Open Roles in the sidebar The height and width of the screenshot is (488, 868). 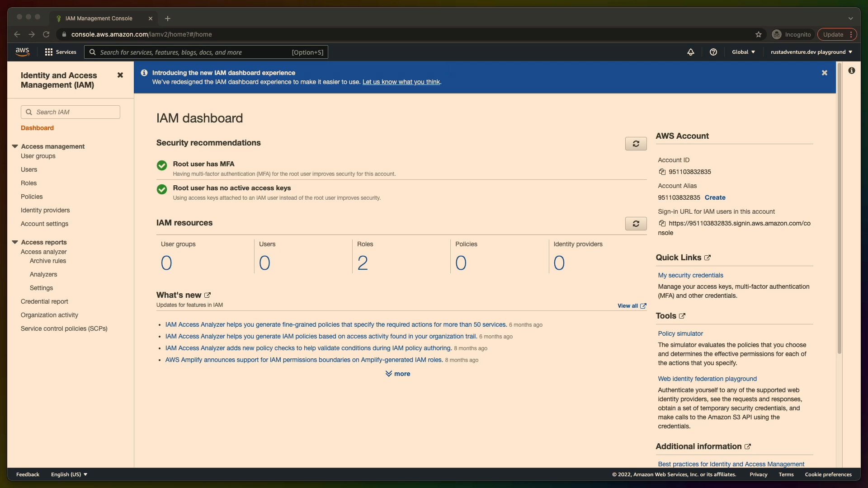28,183
